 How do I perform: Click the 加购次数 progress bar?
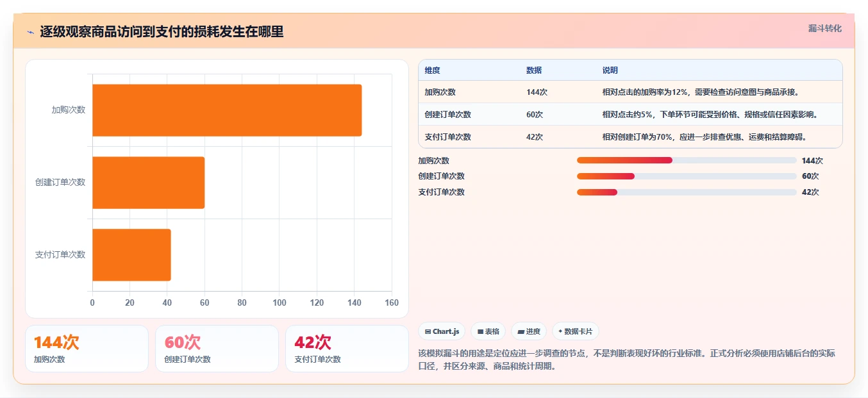tap(687, 160)
